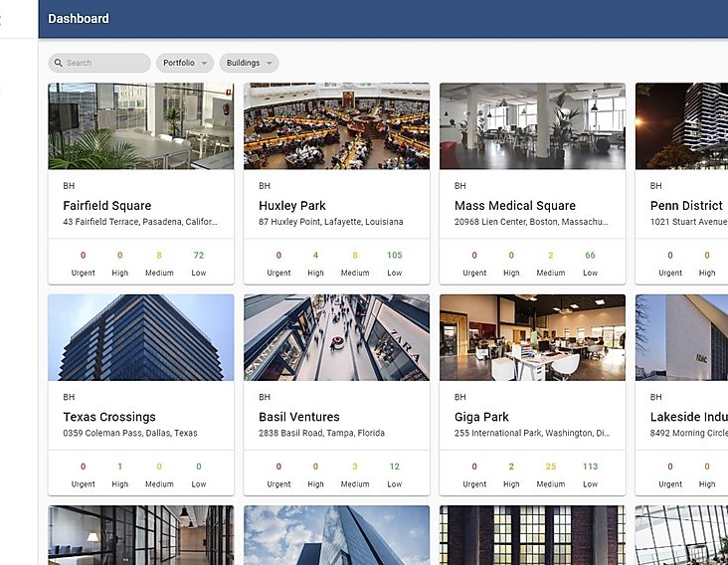Viewport: 728px width, 565px height.
Task: Click Mass Medical Square Low count 66
Action: 590,256
